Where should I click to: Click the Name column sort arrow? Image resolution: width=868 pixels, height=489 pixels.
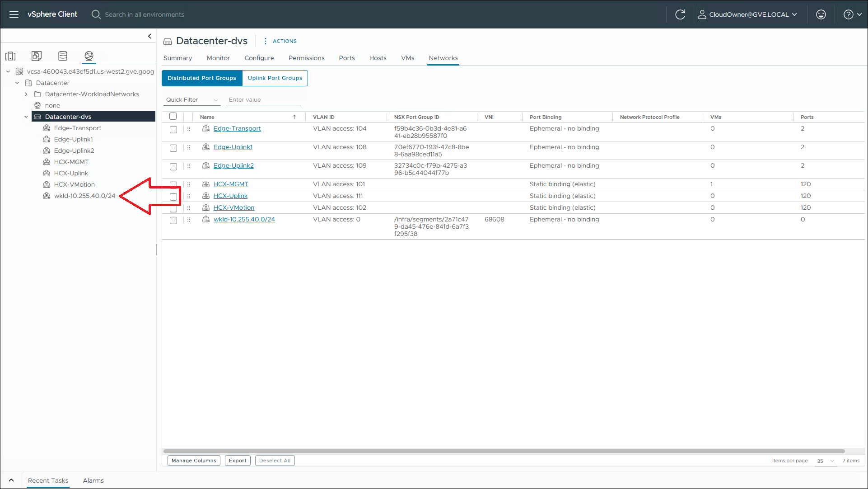coord(294,117)
